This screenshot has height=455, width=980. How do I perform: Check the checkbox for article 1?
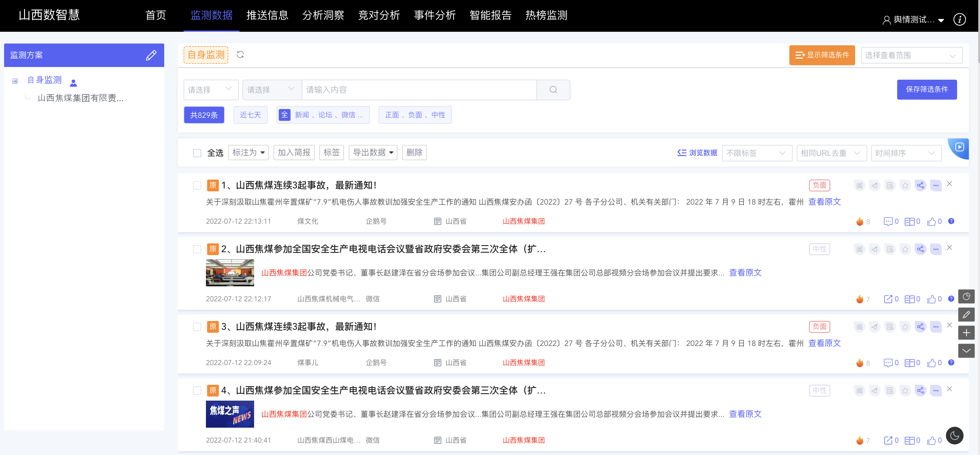[197, 185]
